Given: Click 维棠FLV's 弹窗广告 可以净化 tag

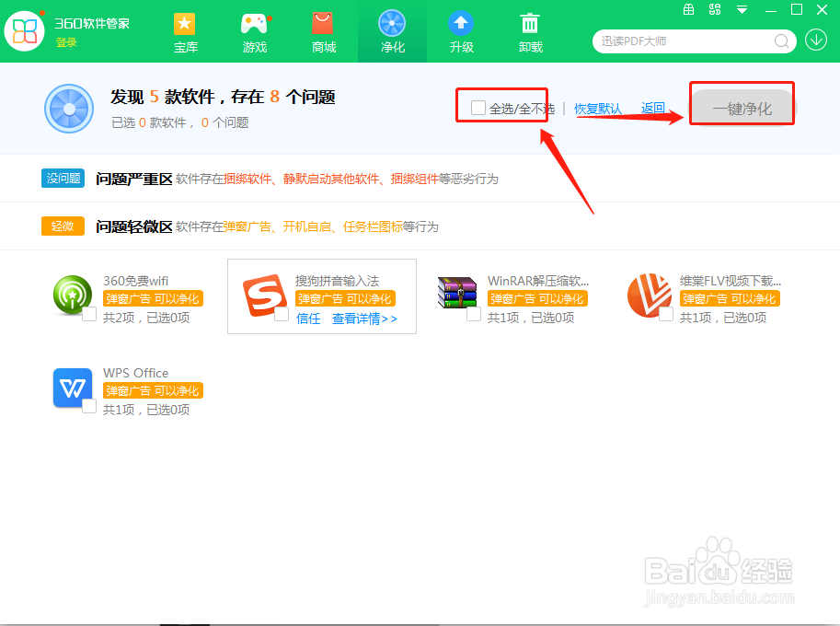Looking at the screenshot, I should point(730,298).
